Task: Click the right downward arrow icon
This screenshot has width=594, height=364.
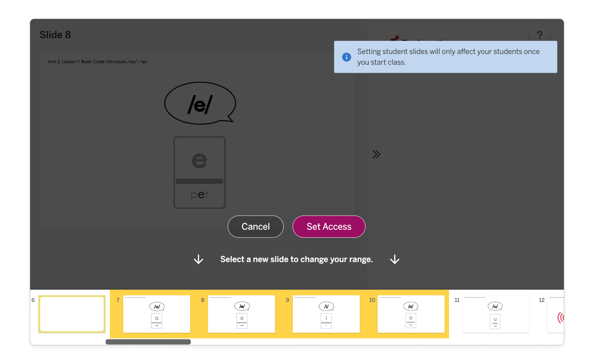Action: coord(394,259)
